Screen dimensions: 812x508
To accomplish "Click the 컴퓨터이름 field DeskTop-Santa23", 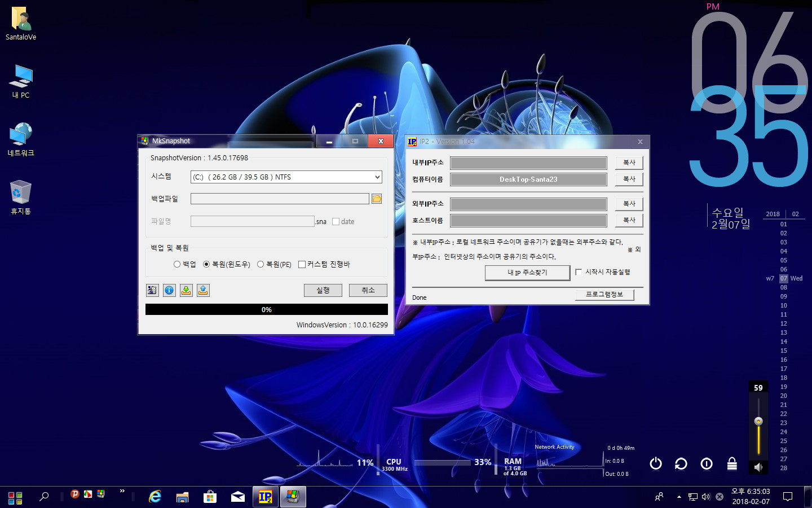I will pyautogui.click(x=528, y=179).
